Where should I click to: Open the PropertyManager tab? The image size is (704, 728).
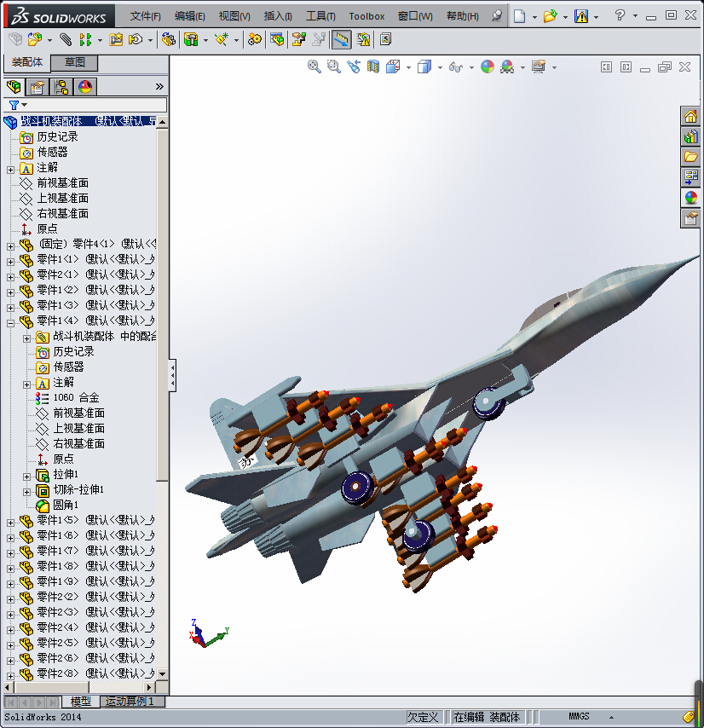38,87
